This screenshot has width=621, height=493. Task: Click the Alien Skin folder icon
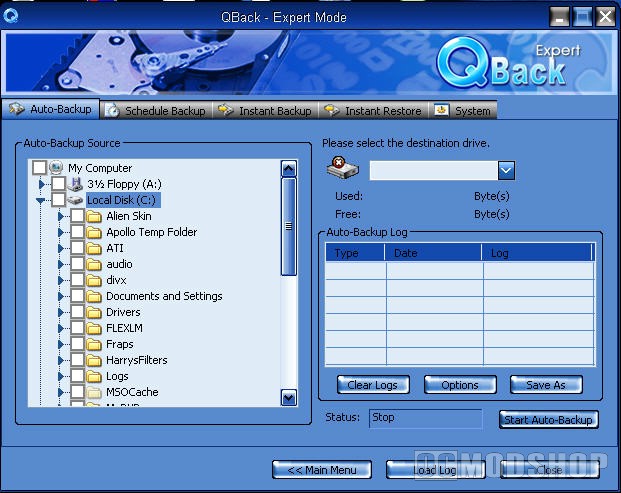coord(94,216)
